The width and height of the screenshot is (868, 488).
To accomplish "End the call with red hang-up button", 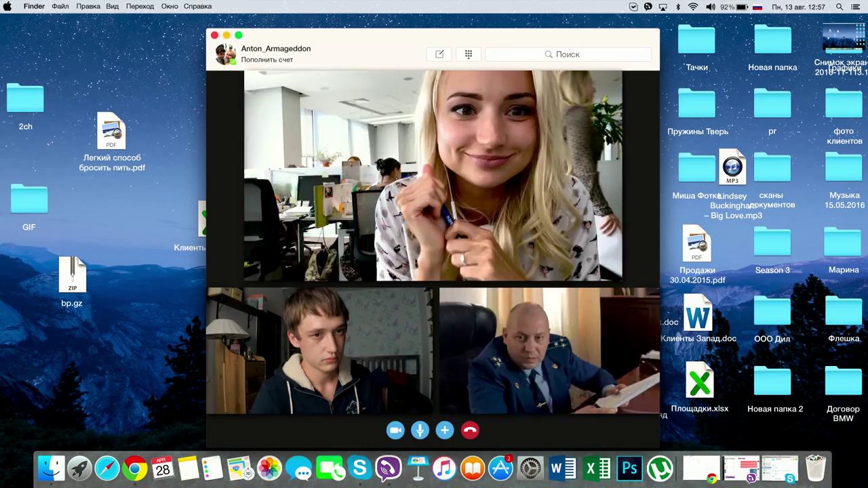I will tap(470, 430).
